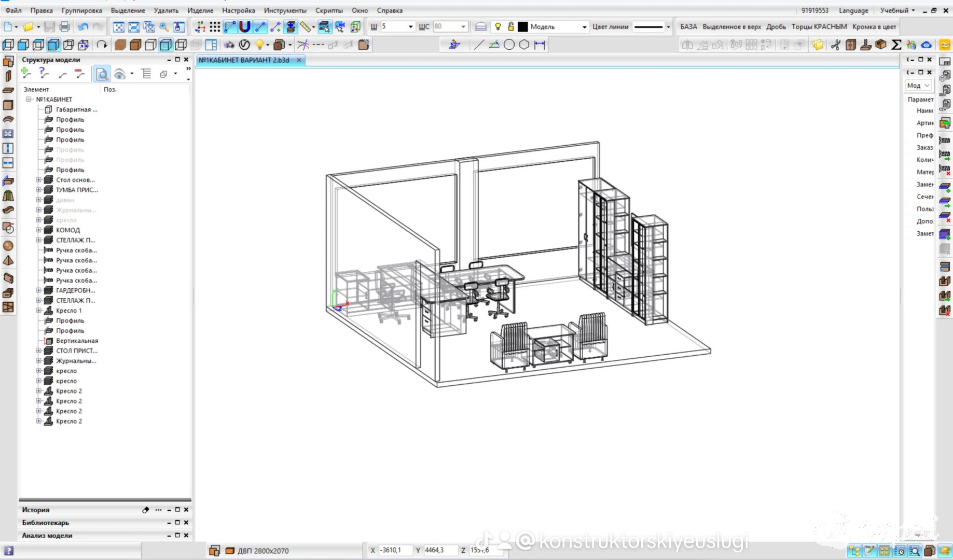Click the light bulb lighting icon
953x560 pixels.
click(x=259, y=45)
